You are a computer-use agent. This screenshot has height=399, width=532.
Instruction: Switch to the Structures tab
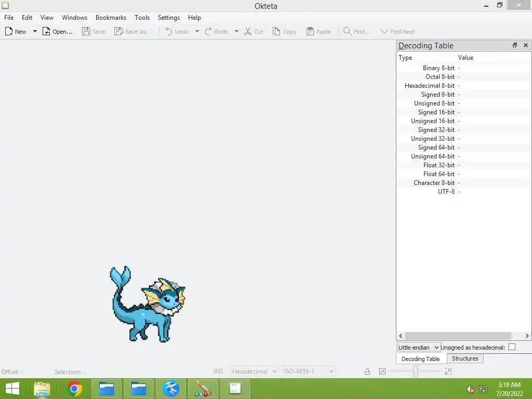pos(465,358)
